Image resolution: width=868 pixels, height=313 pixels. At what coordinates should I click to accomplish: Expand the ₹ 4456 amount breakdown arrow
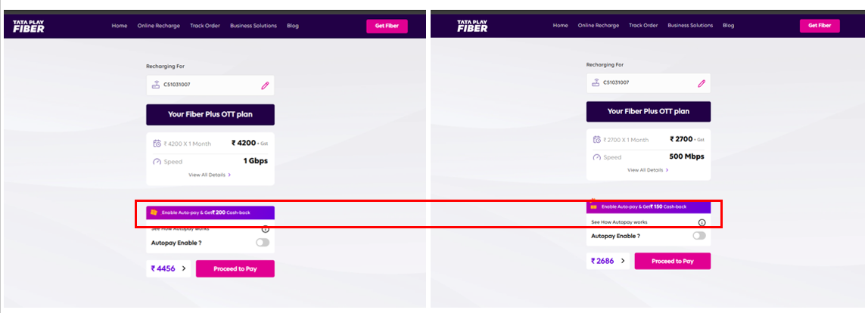click(184, 268)
